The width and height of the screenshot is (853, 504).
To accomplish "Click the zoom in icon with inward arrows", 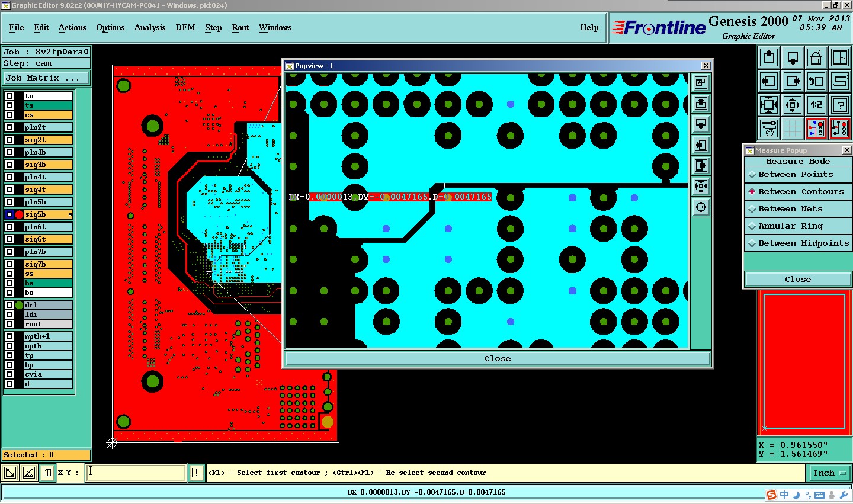I will 769,105.
